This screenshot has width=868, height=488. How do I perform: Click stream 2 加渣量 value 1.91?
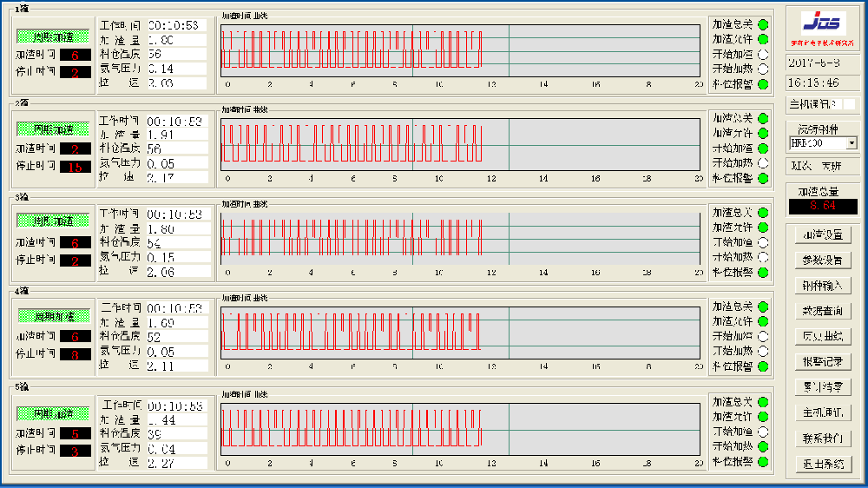coord(177,135)
